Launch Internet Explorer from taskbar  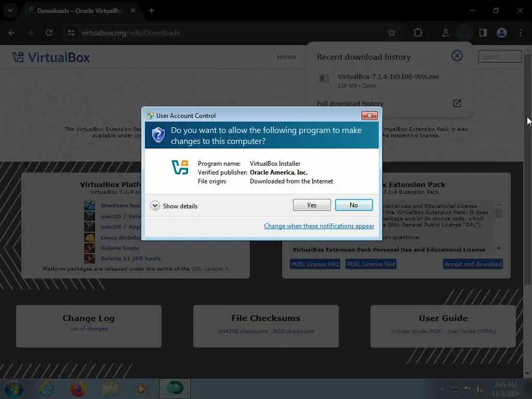pyautogui.click(x=46, y=389)
